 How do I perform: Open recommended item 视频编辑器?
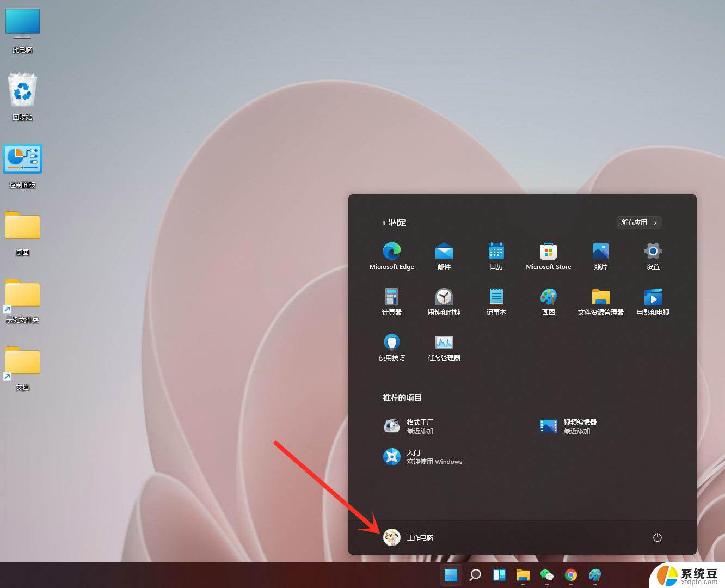[568, 426]
